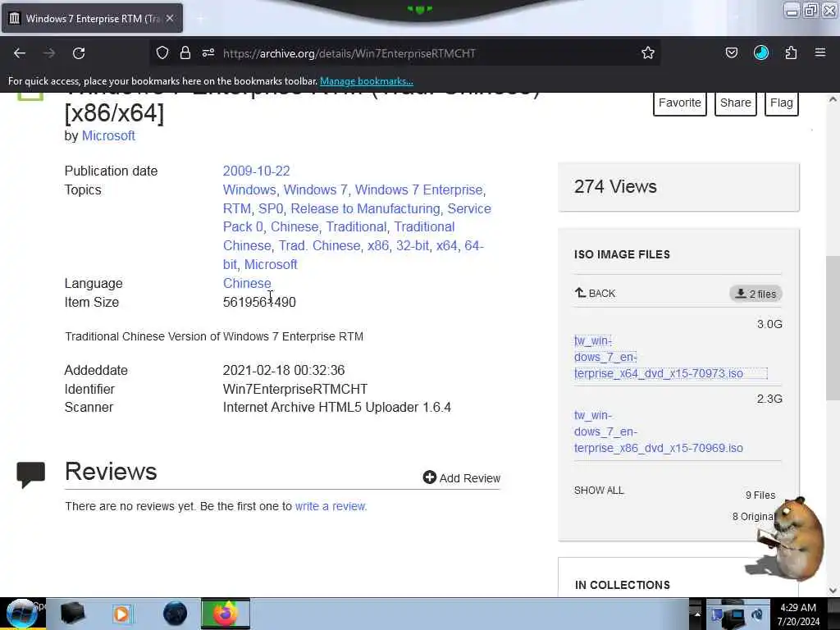This screenshot has width=840, height=630.
Task: Expand SHOW ALL files list
Action: point(599,491)
